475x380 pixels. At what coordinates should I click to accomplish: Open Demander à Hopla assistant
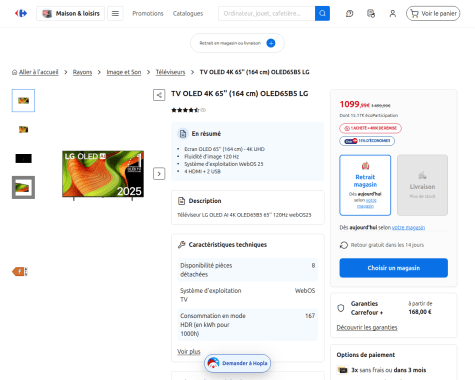[x=238, y=363]
